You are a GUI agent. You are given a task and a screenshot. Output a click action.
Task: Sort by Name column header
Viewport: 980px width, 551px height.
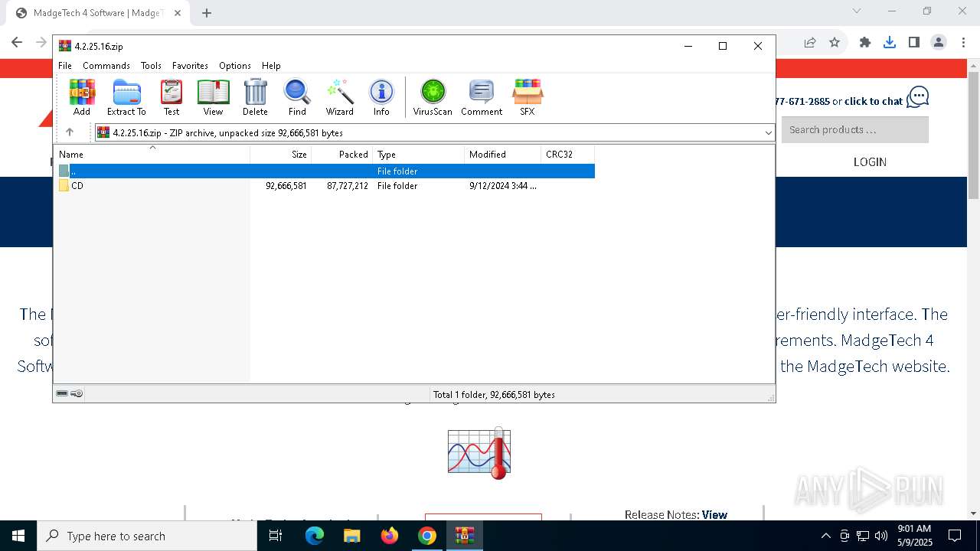(x=152, y=155)
